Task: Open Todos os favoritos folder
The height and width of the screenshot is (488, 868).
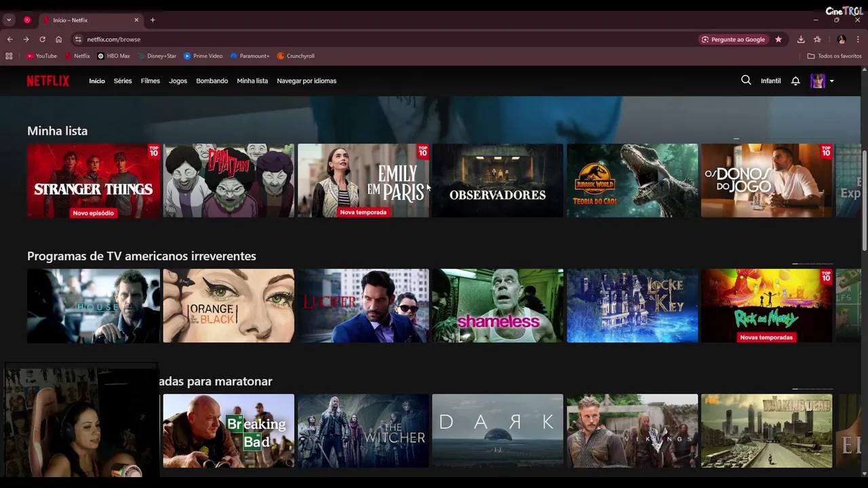Action: (834, 56)
